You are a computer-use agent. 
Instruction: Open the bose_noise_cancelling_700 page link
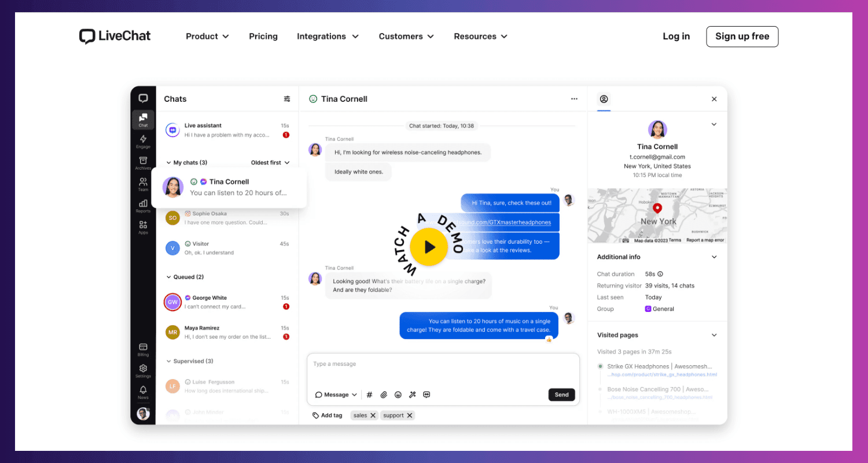(x=660, y=398)
